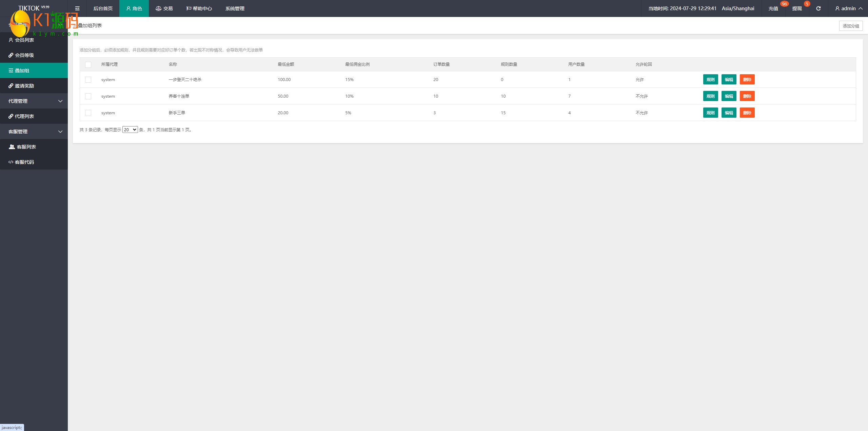The image size is (868, 431).
Task: Open the per-page records dropdown showing 20
Action: click(x=130, y=130)
